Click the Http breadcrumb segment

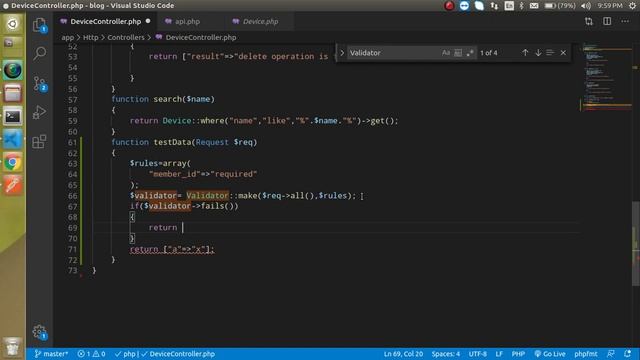click(91, 37)
